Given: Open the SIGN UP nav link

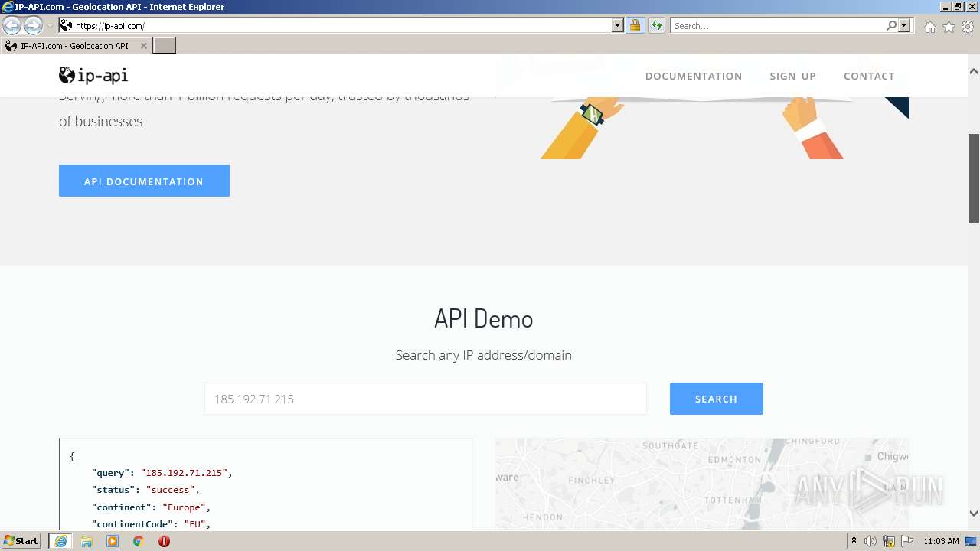Looking at the screenshot, I should click(x=792, y=76).
